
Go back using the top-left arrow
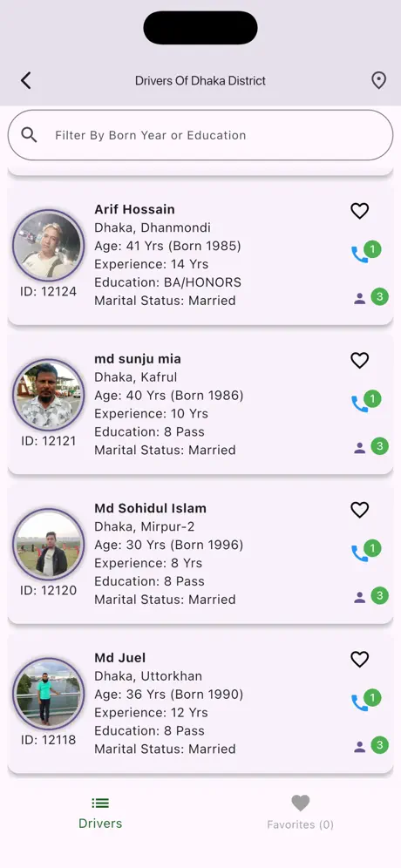pos(25,81)
